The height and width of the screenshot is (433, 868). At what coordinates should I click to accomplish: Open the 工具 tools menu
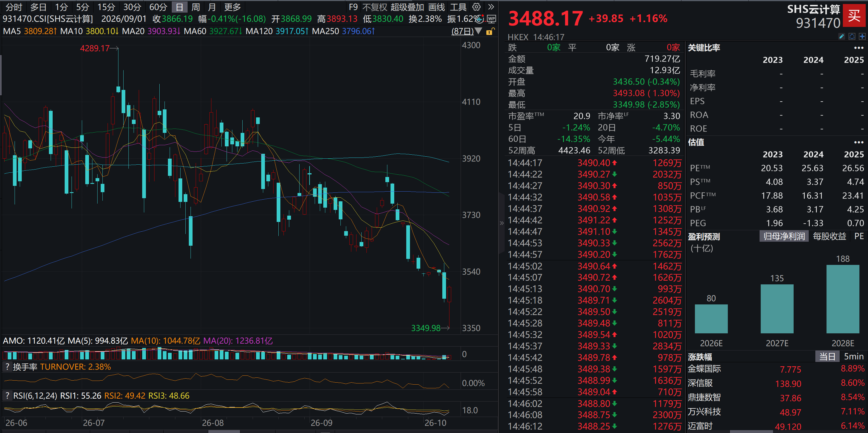pos(458,7)
